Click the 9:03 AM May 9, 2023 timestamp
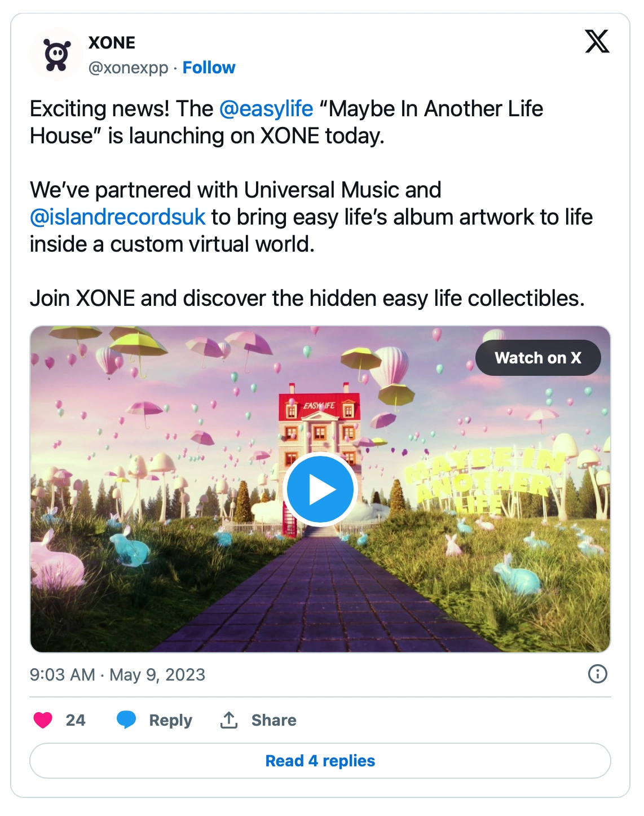 [117, 675]
